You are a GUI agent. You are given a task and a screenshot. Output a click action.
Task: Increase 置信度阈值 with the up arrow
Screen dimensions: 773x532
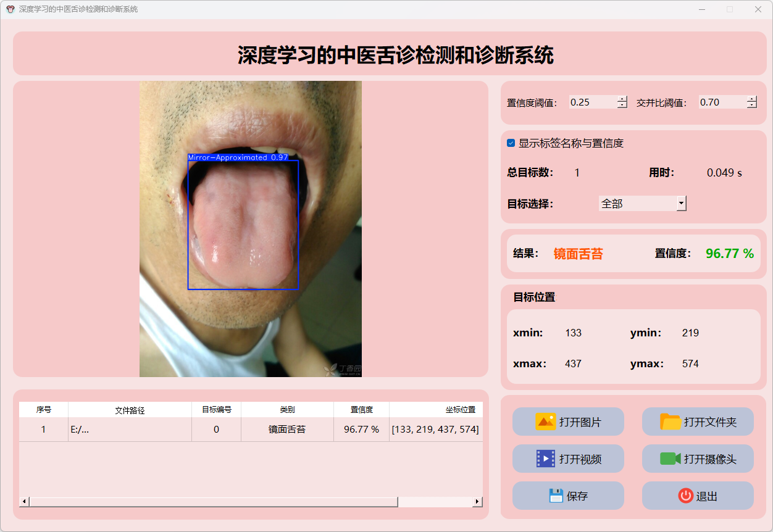[622, 99]
